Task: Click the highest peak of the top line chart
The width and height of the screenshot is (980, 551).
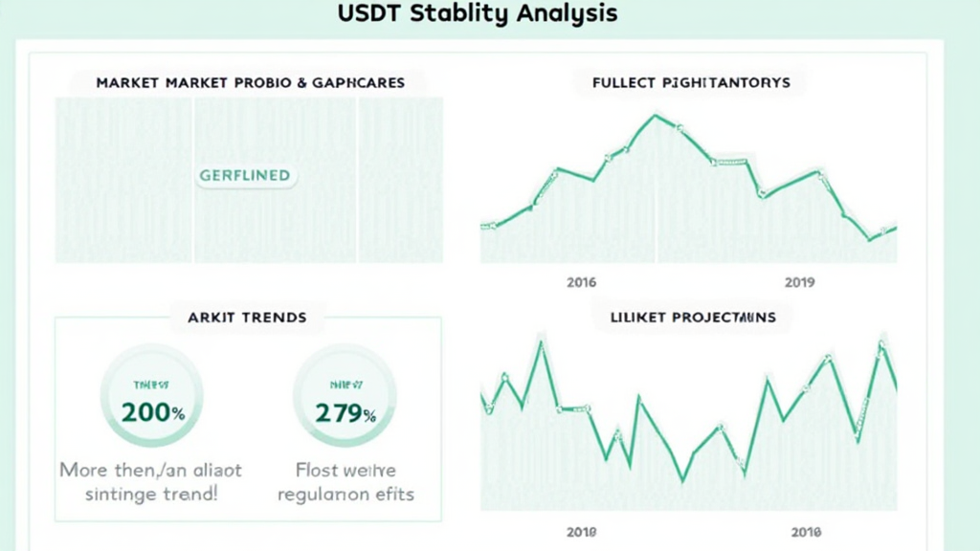Action: coord(656,116)
